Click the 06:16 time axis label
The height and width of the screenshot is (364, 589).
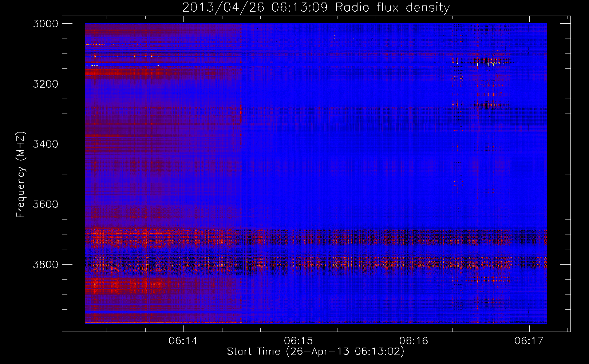click(414, 341)
